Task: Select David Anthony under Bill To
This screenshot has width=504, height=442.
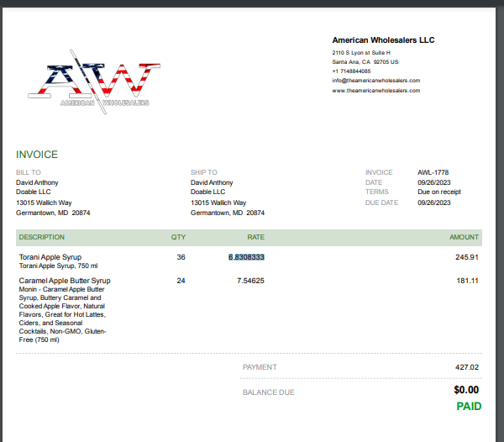Action: [x=37, y=182]
